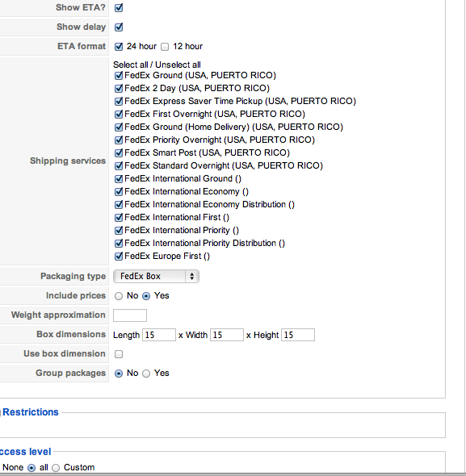Toggle the Show delay checkbox

[119, 27]
